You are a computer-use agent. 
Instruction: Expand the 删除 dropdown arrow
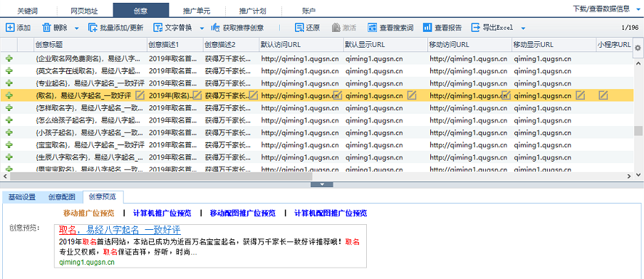point(76,28)
